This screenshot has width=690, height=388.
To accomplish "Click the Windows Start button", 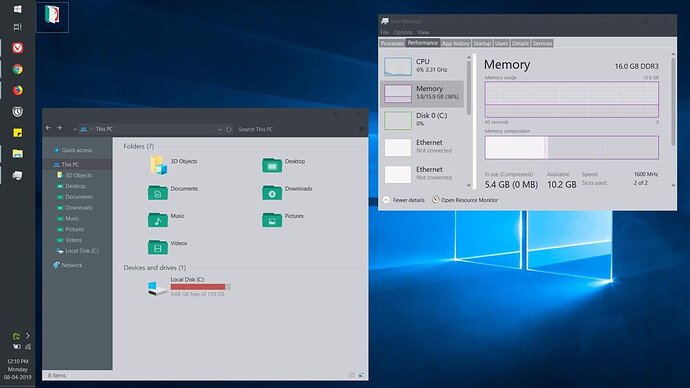I will (18, 9).
